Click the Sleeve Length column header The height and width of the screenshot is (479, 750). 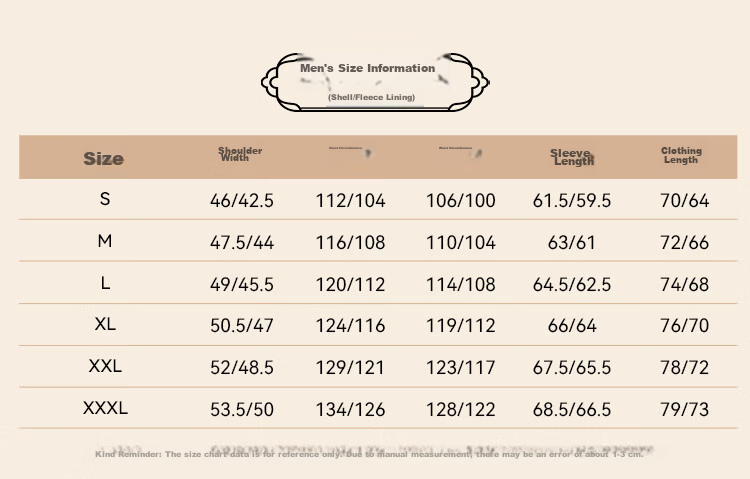click(572, 157)
